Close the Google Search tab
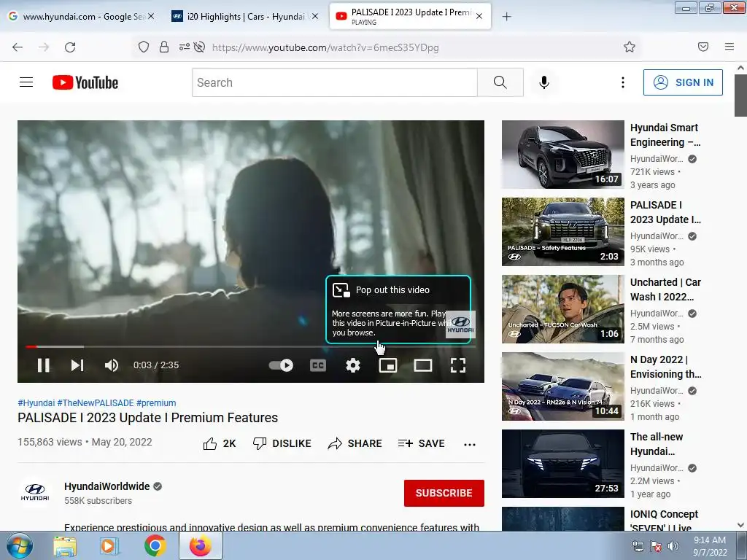The height and width of the screenshot is (560, 747). point(150,16)
